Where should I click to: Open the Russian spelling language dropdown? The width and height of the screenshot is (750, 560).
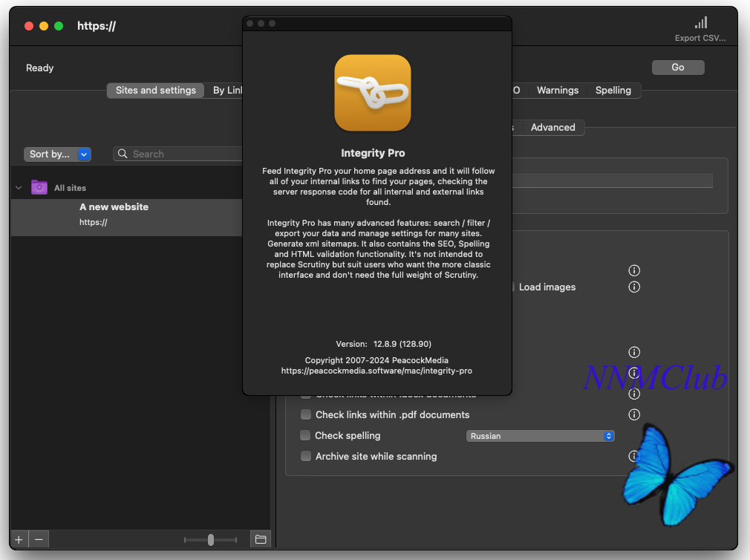pyautogui.click(x=540, y=436)
